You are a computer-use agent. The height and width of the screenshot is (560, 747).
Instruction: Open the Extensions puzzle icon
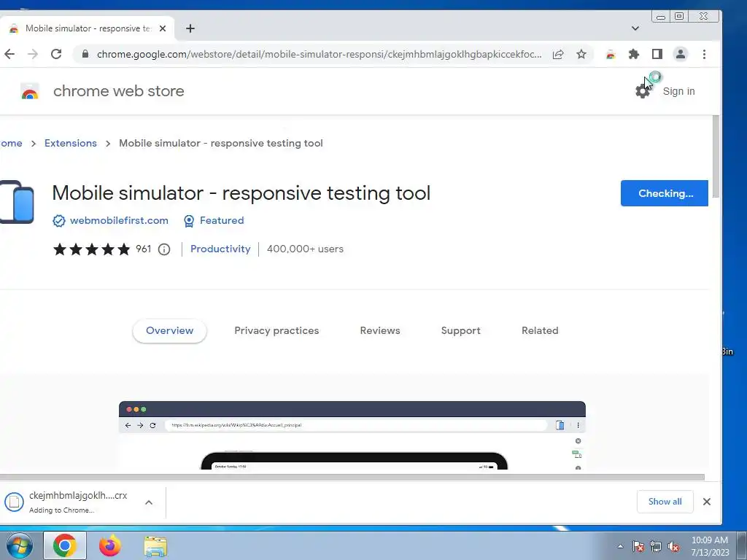(x=634, y=54)
